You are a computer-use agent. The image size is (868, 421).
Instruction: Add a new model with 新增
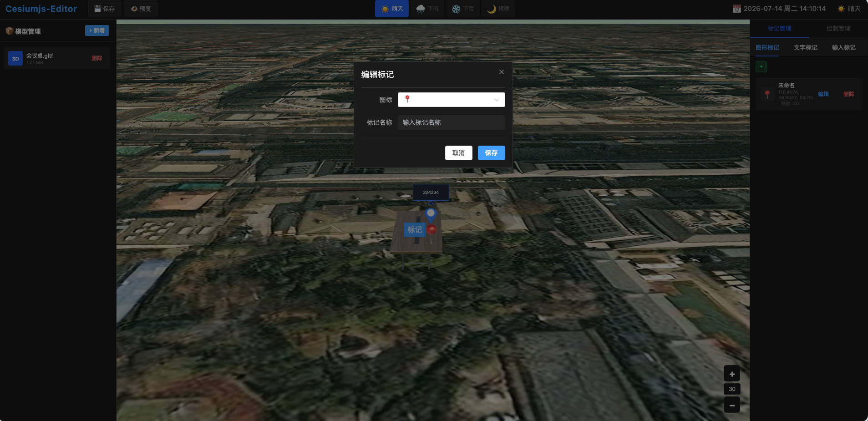pyautogui.click(x=97, y=30)
